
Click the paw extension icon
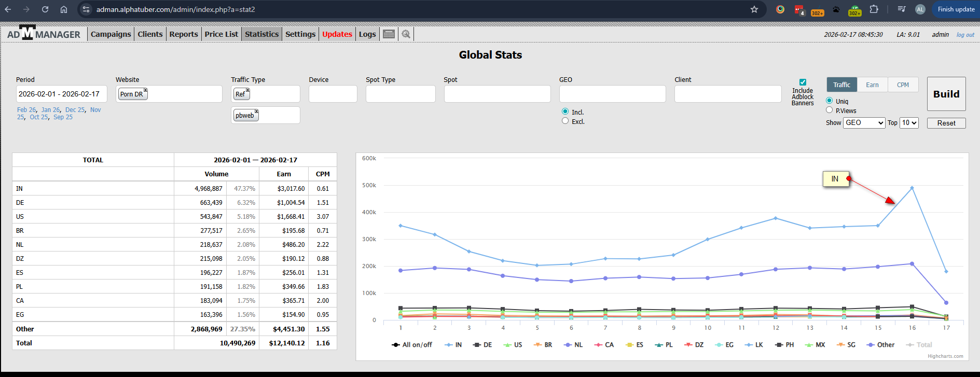point(836,9)
